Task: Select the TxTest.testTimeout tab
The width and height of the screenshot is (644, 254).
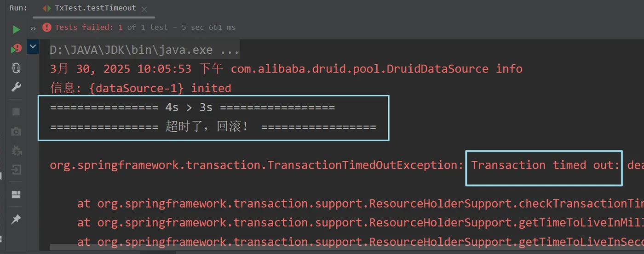Action: tap(95, 8)
